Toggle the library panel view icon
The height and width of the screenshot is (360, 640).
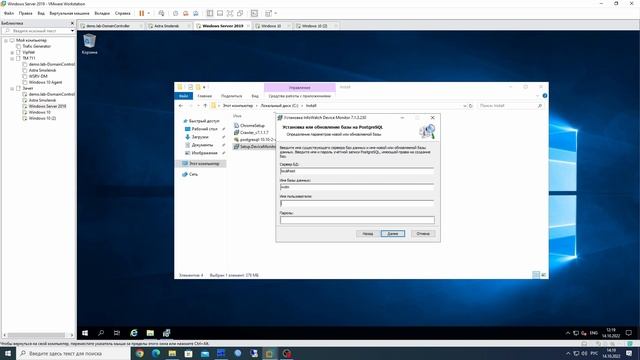(x=210, y=13)
